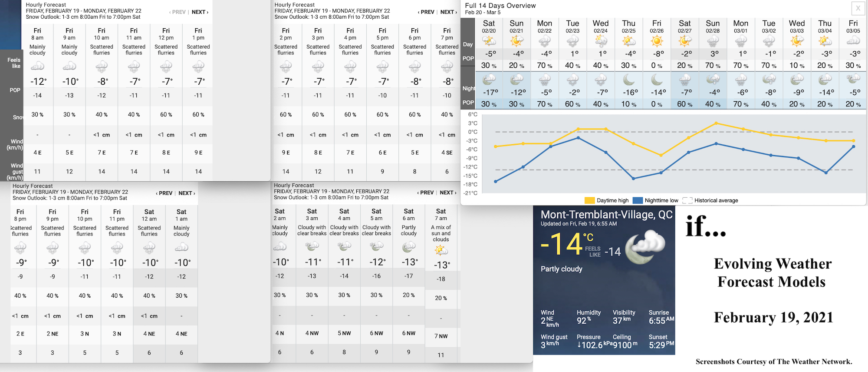This screenshot has height=372, width=868.
Task: Click the Sat 7 am sun and clouds icon
Action: point(441,250)
